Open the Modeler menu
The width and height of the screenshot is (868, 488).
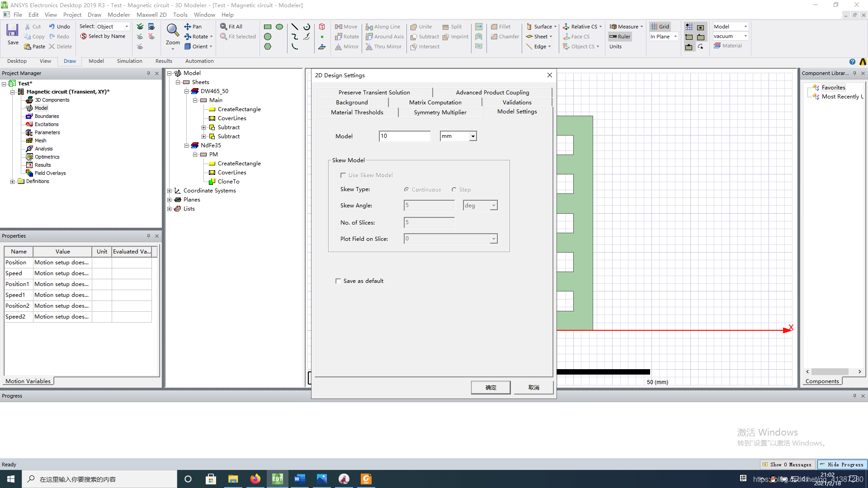tap(119, 15)
